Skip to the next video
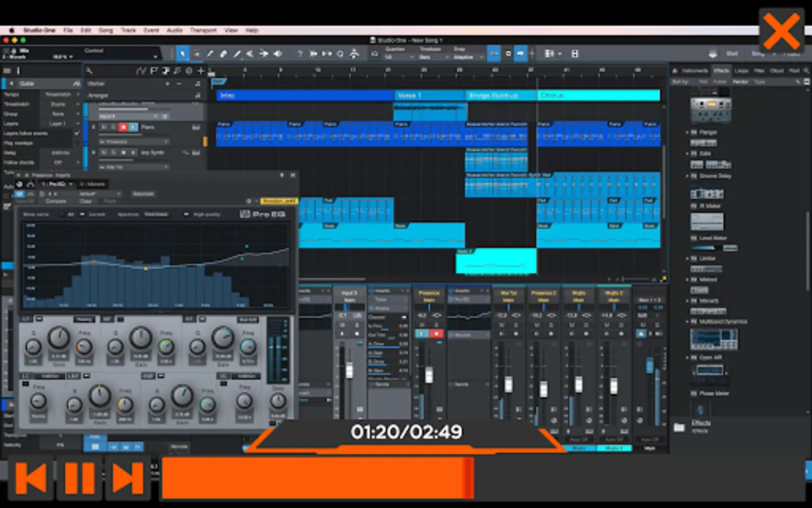The width and height of the screenshot is (812, 508). 128,478
